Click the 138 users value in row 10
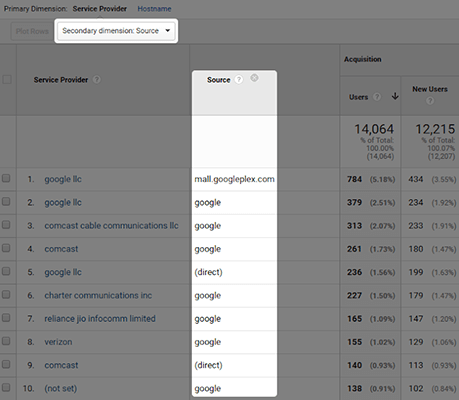The width and height of the screenshot is (459, 400). pyautogui.click(x=354, y=388)
